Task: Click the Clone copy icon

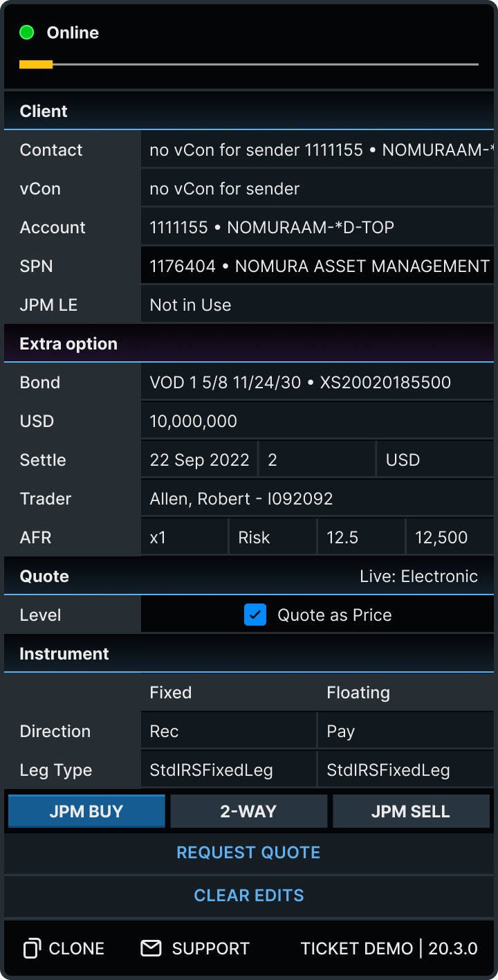Action: (32, 948)
